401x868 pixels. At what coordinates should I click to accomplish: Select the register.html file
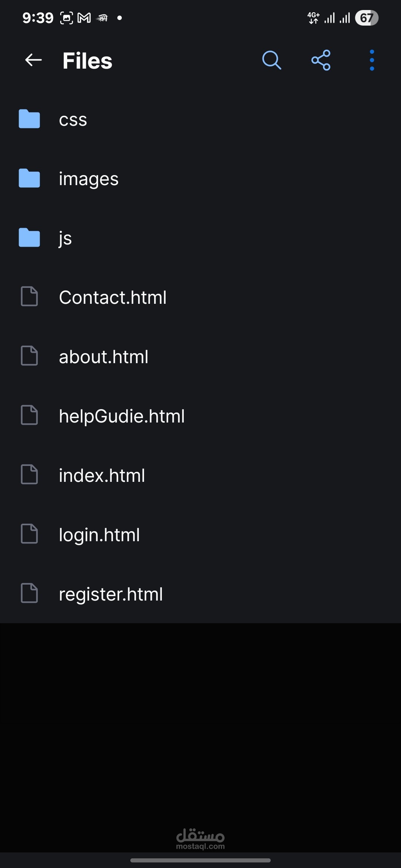(200, 594)
